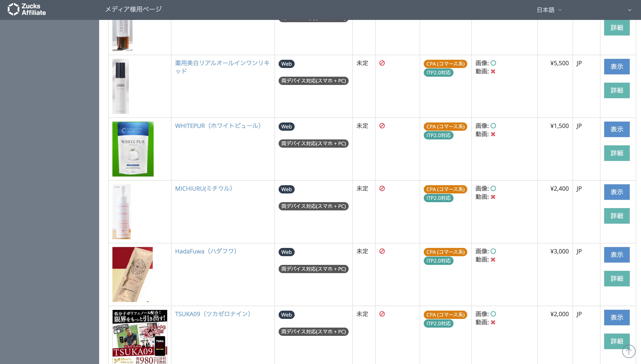Click the prohibited icon in the WHITEPUR row
This screenshot has height=364, width=641.
[382, 126]
